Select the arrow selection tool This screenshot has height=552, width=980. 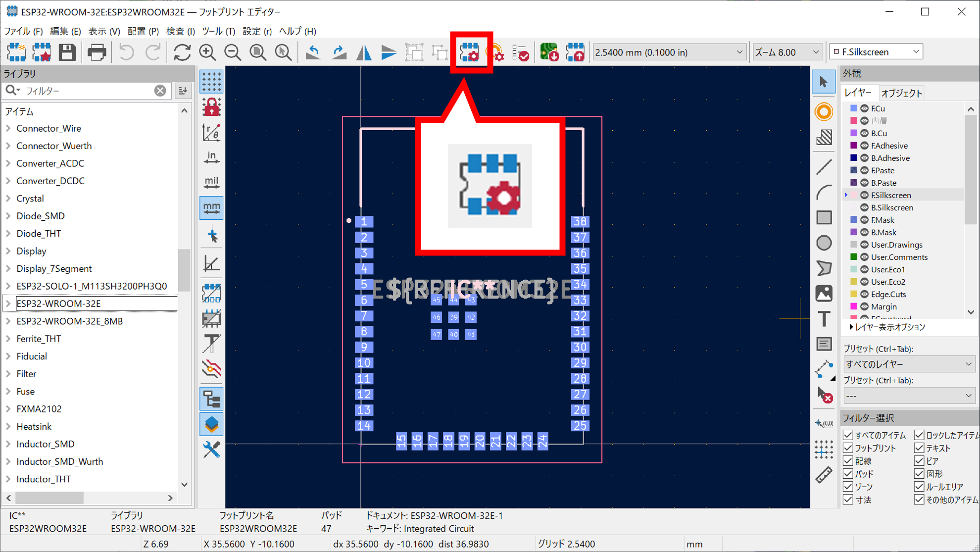click(x=824, y=82)
